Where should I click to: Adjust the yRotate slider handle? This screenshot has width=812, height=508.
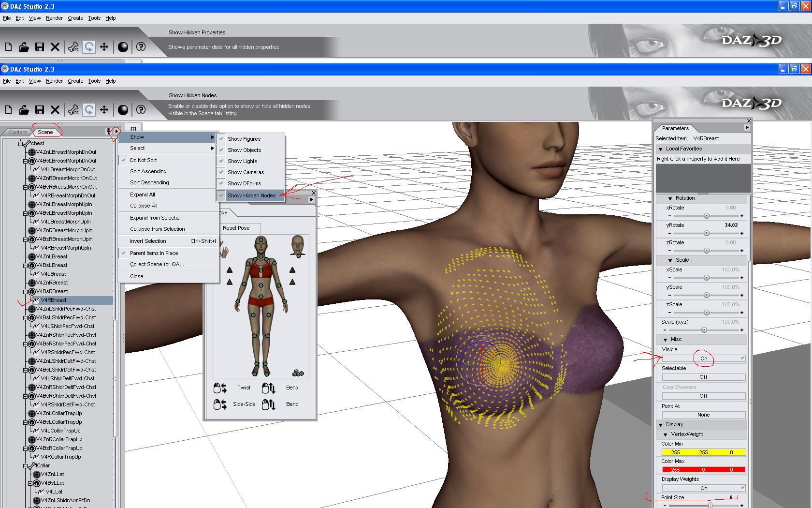click(x=706, y=233)
